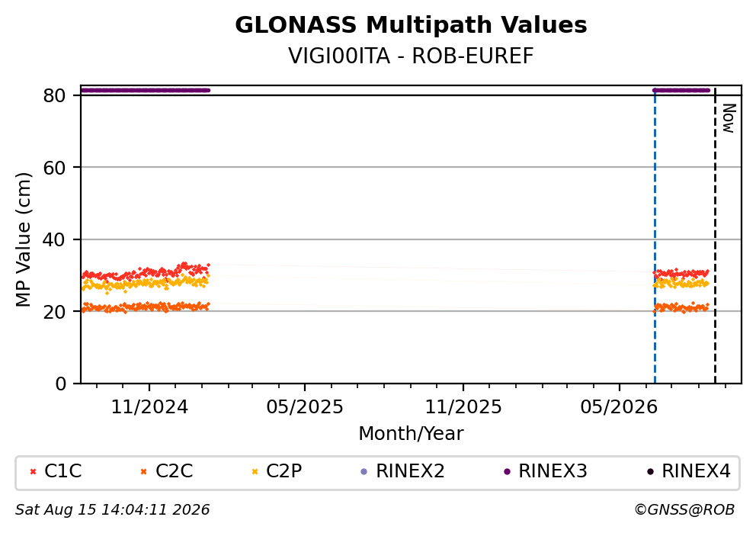Select the C2C legend label

point(174,471)
